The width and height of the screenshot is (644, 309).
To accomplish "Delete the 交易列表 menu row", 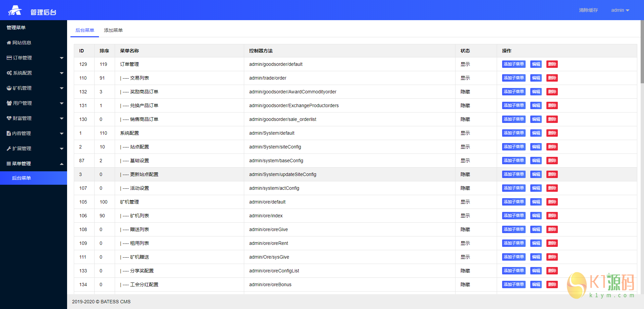I will click(x=552, y=78).
